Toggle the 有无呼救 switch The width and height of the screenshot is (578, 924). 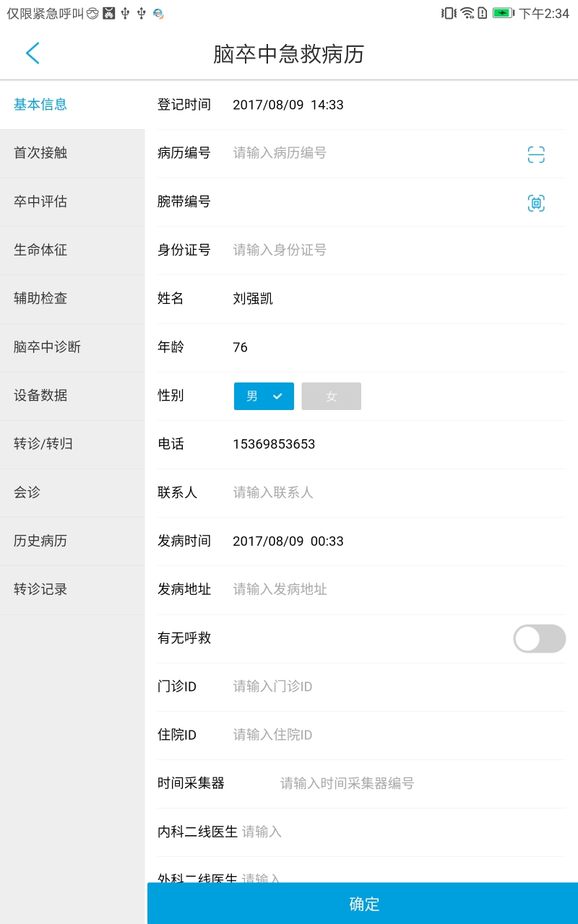point(539,639)
